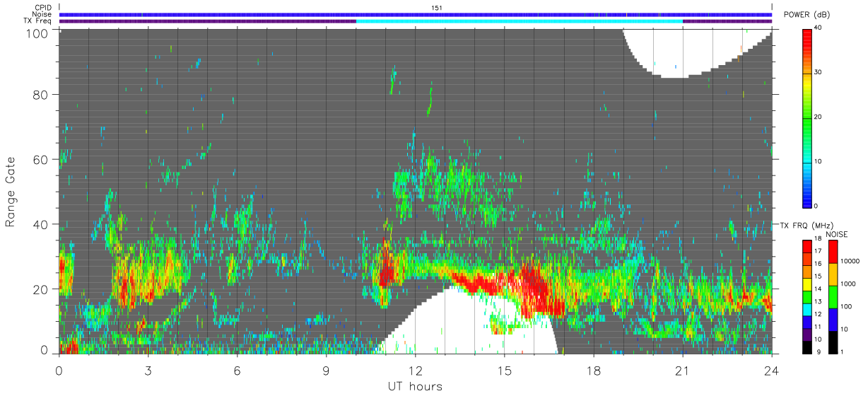Click the Noise row label
Viewport: 868px width, 401px height.
tap(42, 14)
